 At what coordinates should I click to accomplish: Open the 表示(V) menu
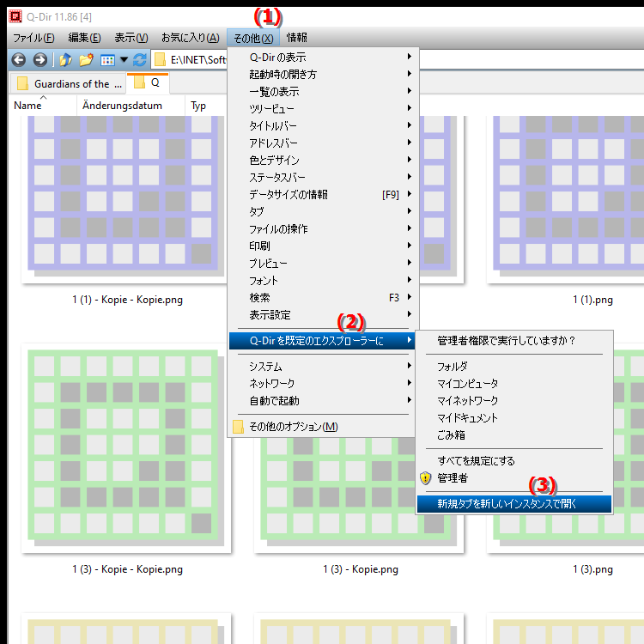(131, 38)
